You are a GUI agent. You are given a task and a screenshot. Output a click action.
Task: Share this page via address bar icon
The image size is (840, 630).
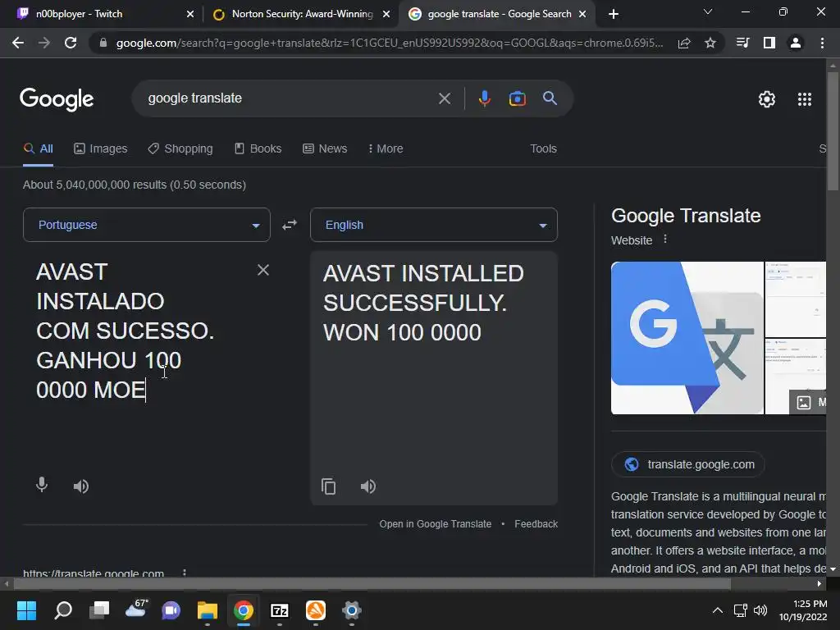pos(684,43)
